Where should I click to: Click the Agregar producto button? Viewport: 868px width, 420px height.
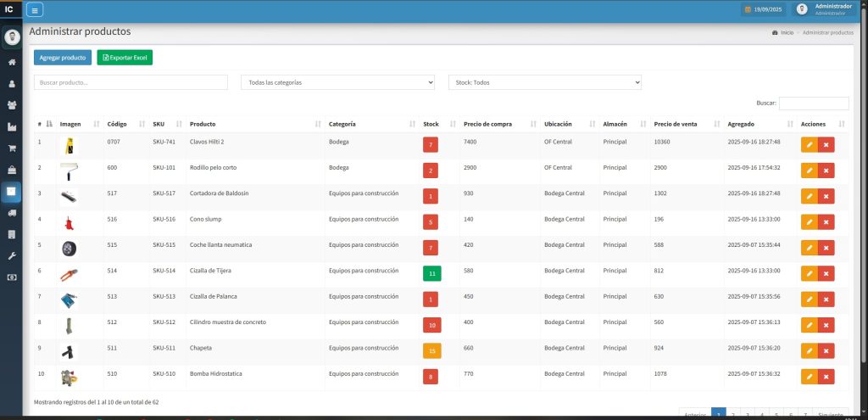tap(63, 58)
